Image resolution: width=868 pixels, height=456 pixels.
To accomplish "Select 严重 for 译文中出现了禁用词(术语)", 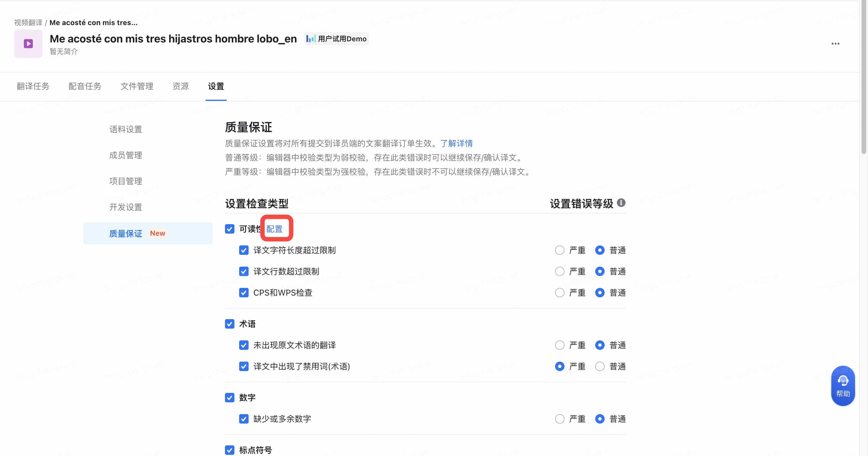I will click(x=559, y=366).
